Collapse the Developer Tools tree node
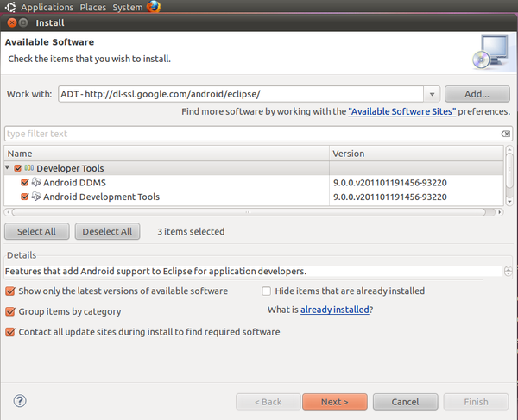This screenshot has height=420, width=518. pos(7,167)
